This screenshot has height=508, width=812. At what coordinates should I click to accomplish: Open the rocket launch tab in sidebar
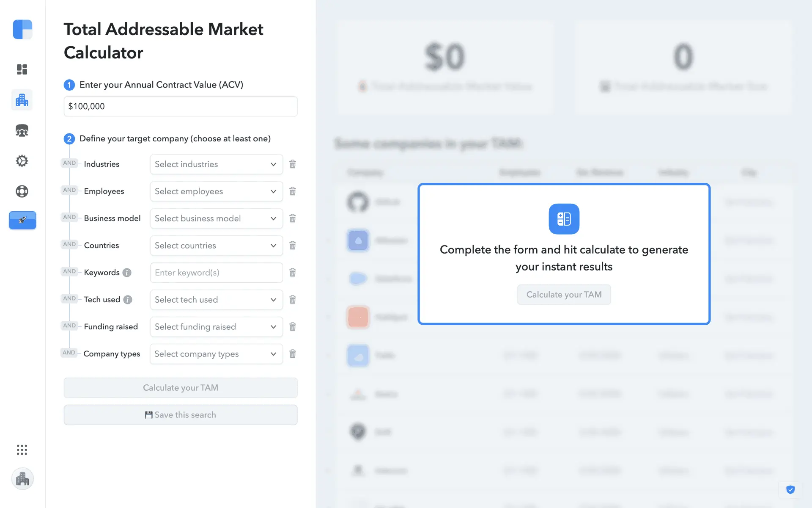22,220
